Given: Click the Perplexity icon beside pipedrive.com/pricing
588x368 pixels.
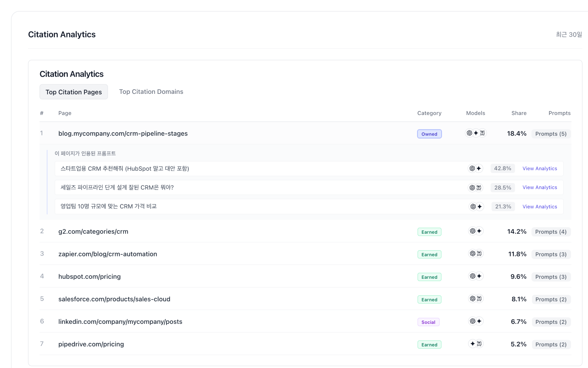Looking at the screenshot, I should pyautogui.click(x=479, y=344).
